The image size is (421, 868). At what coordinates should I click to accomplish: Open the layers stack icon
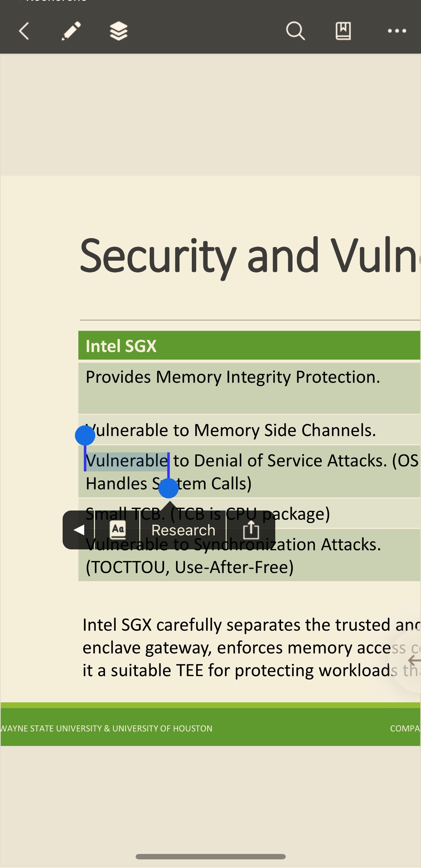119,31
